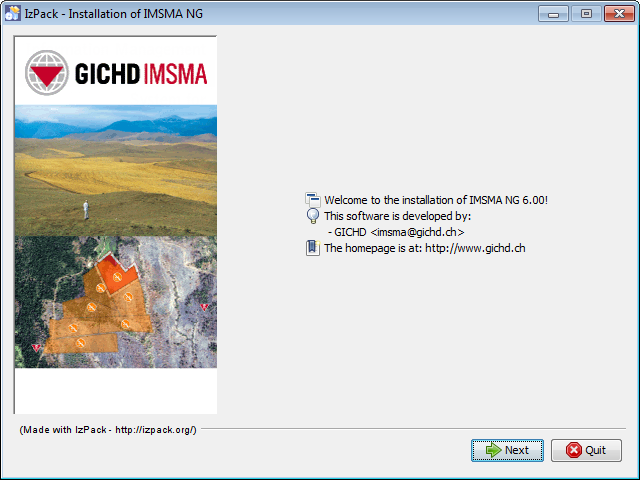Click the GICHD IMSMA logo text

141,73
